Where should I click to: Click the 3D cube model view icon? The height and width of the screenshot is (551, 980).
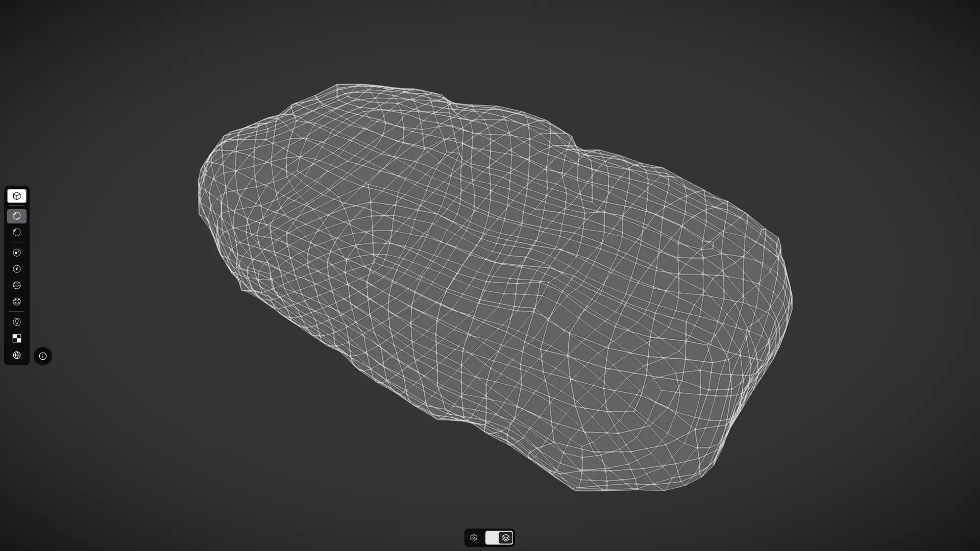click(x=17, y=196)
